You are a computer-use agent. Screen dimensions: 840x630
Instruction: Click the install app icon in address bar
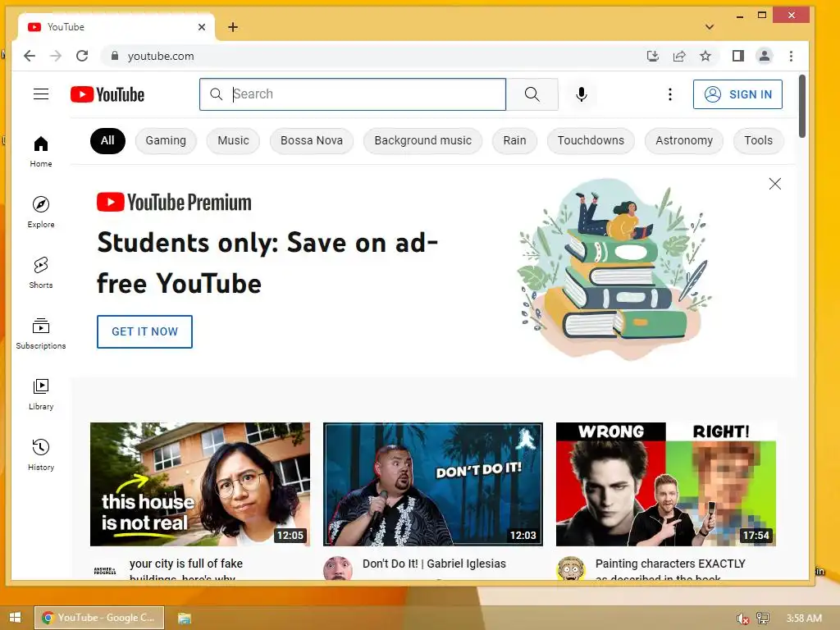point(652,56)
